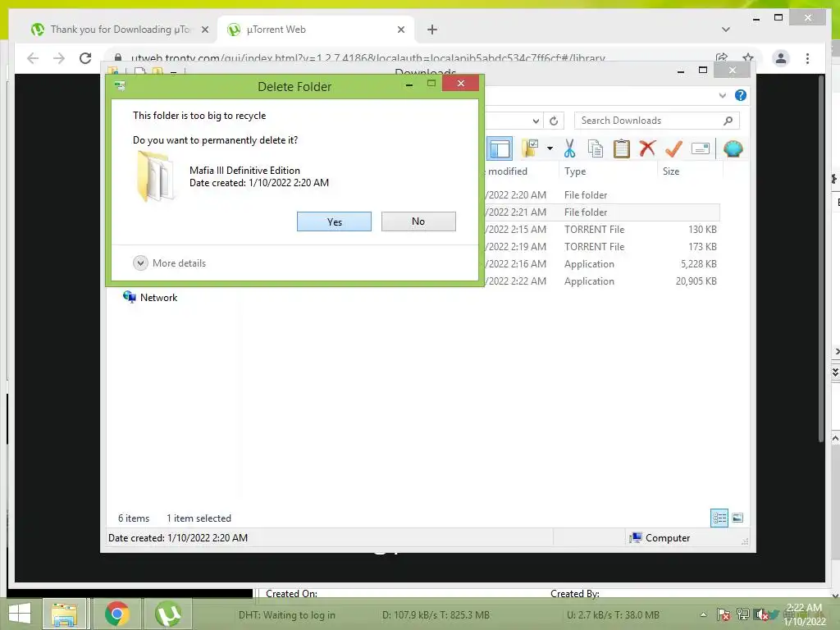Click the Rename card icon in toolbar
The image size is (840, 630).
(x=701, y=148)
